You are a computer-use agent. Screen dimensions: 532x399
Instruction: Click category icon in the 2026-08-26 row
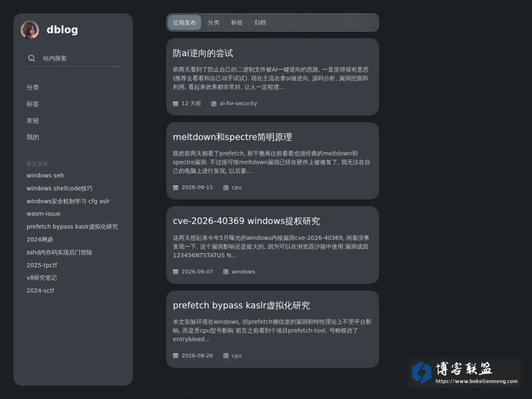[226, 356]
